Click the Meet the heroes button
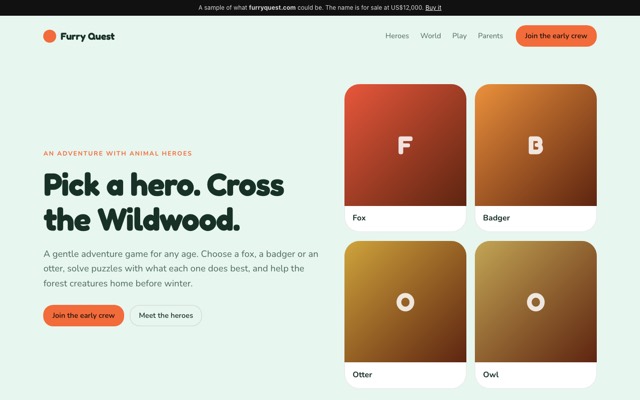Screen dimensions: 640x400 (166, 316)
